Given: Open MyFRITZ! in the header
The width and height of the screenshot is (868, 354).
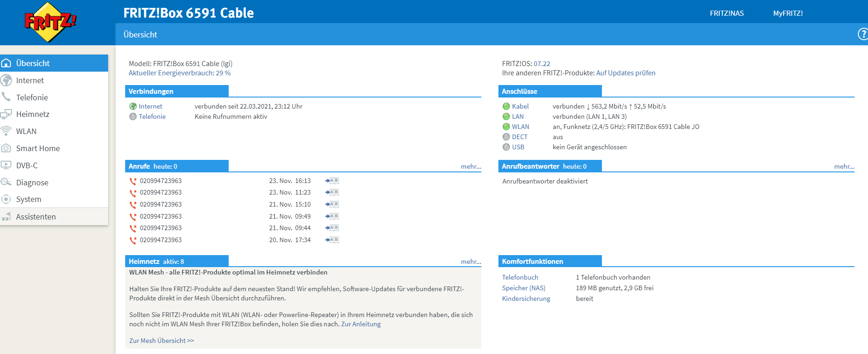Looking at the screenshot, I should [x=788, y=13].
